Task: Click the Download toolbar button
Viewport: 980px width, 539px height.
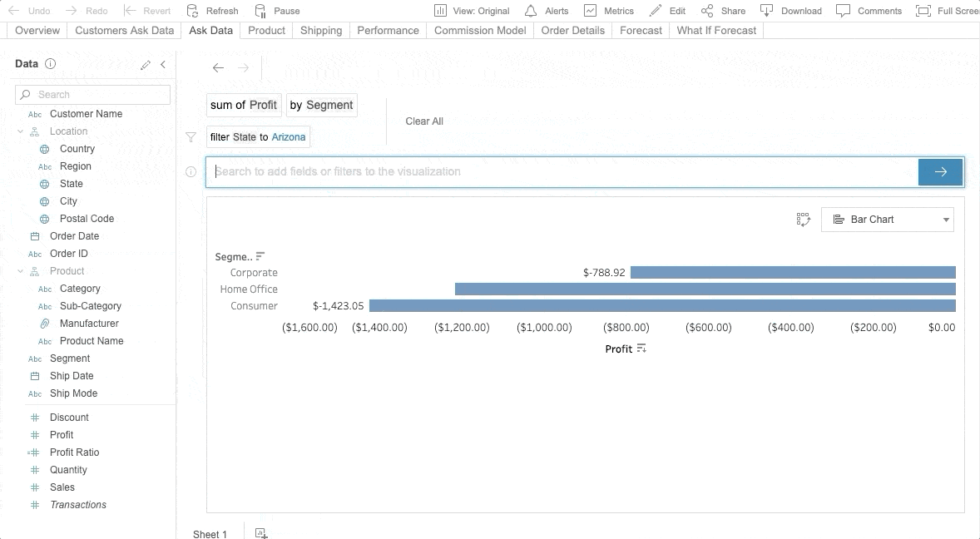Action: pyautogui.click(x=790, y=11)
